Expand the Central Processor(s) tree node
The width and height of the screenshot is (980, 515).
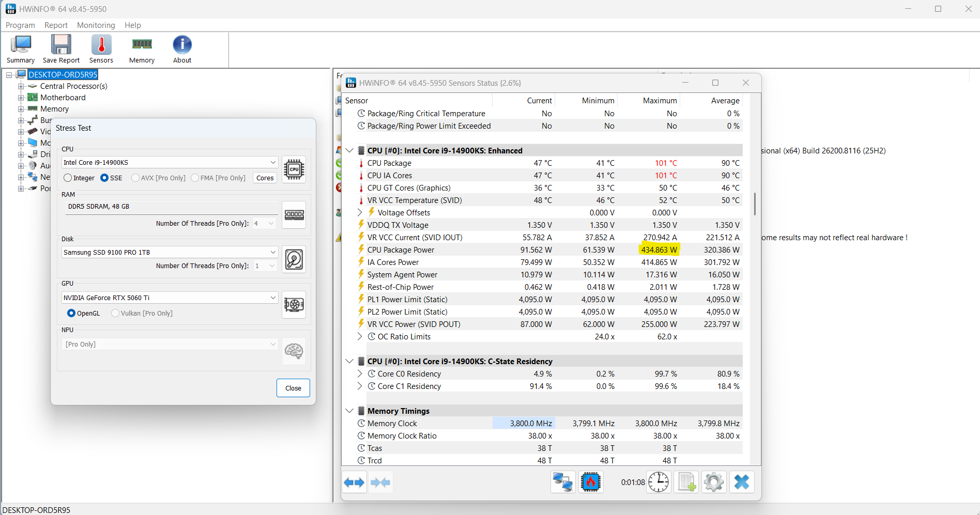21,86
